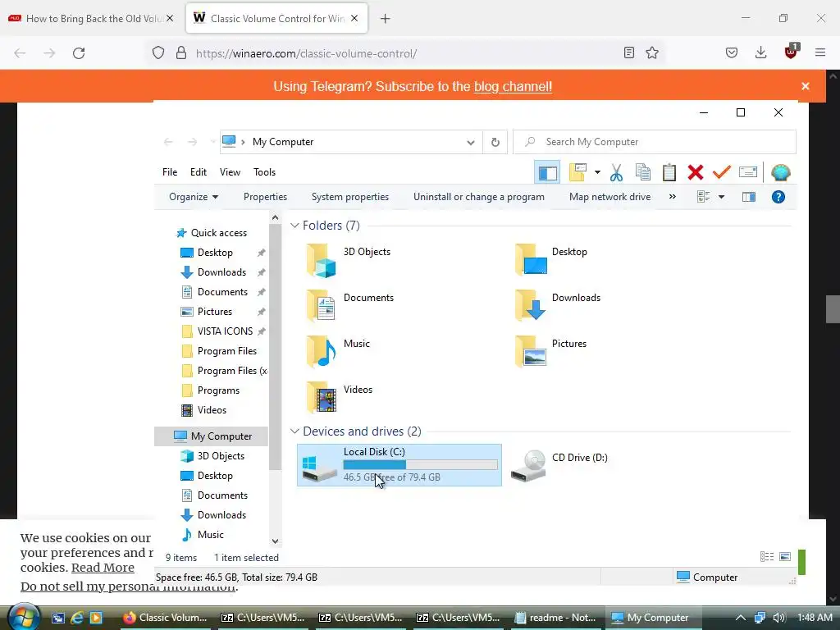The image size is (840, 630).
Task: Click the envelope-style rename icon in toolbar
Action: [x=748, y=172]
